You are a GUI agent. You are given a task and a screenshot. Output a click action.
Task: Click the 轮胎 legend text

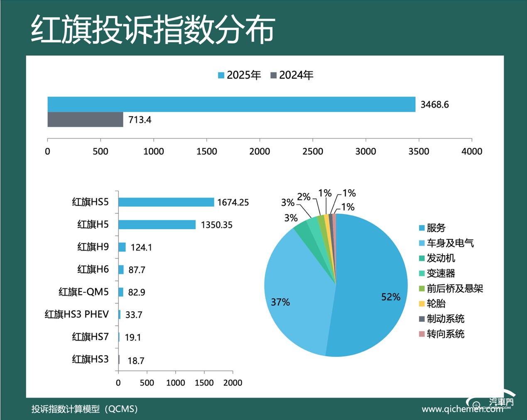click(436, 304)
